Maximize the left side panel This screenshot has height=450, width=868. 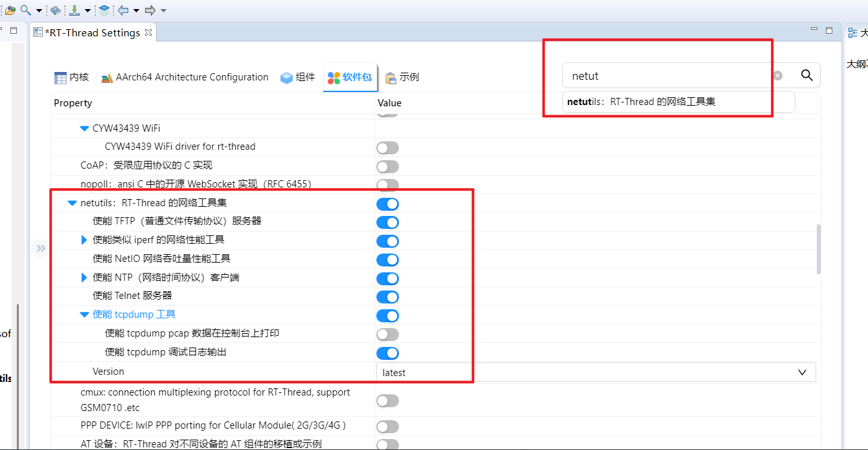pyautogui.click(x=14, y=30)
